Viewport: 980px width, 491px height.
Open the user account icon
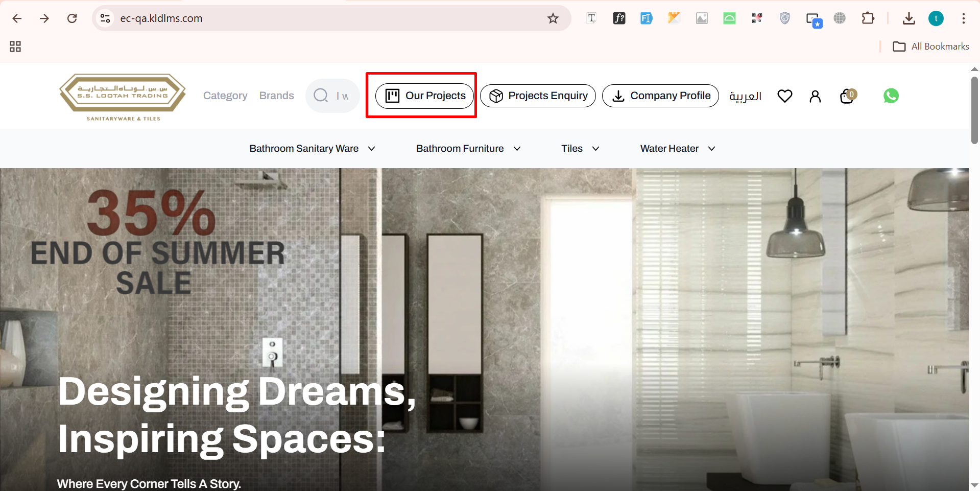pyautogui.click(x=815, y=96)
